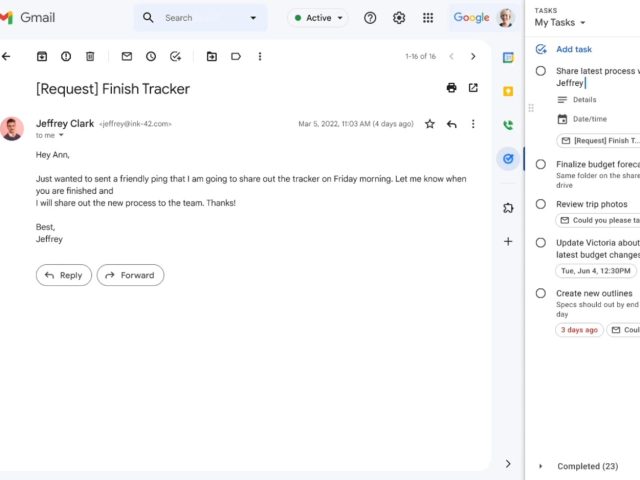Open the My Tasks list dropdown
The width and height of the screenshot is (640, 480).
pyautogui.click(x=560, y=22)
